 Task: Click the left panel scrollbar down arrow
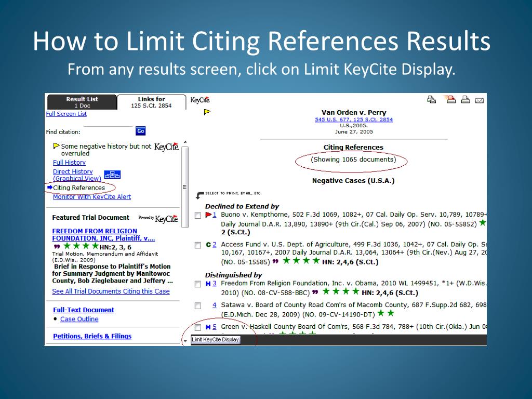tap(185, 341)
